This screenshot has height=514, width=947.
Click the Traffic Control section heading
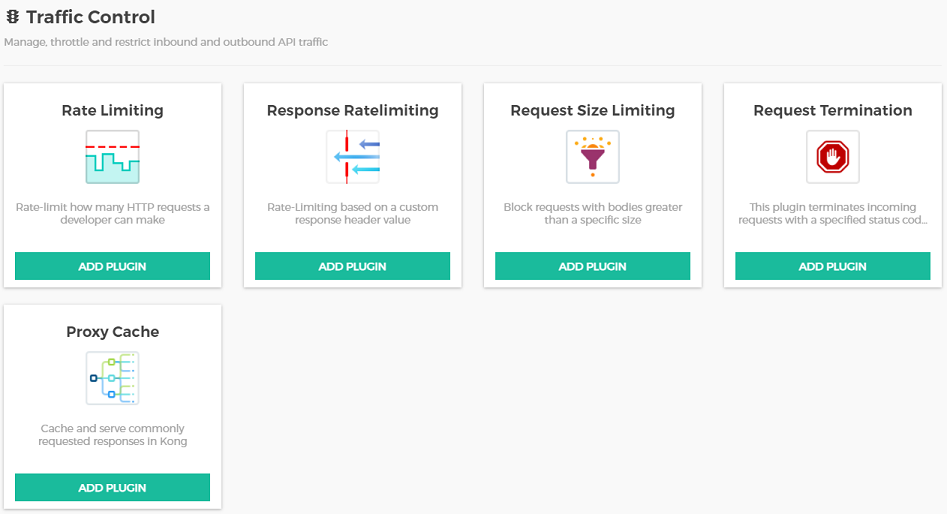click(x=90, y=18)
